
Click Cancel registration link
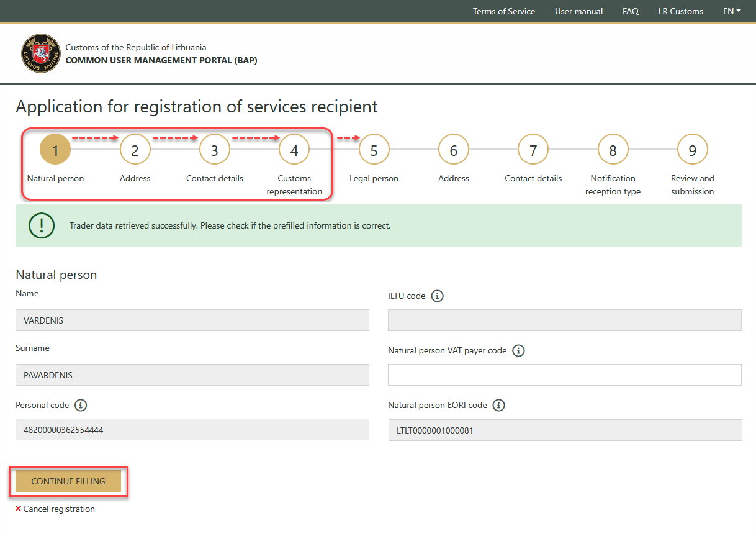59,509
